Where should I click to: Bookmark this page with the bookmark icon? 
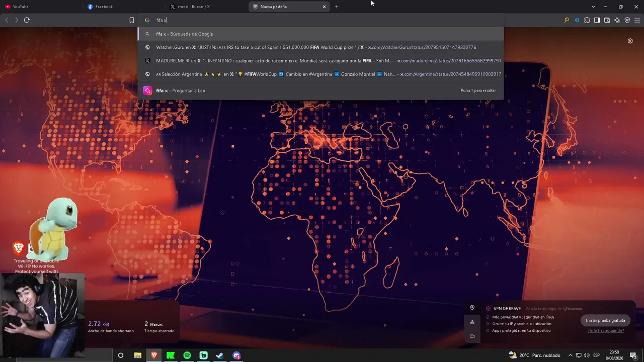132,20
